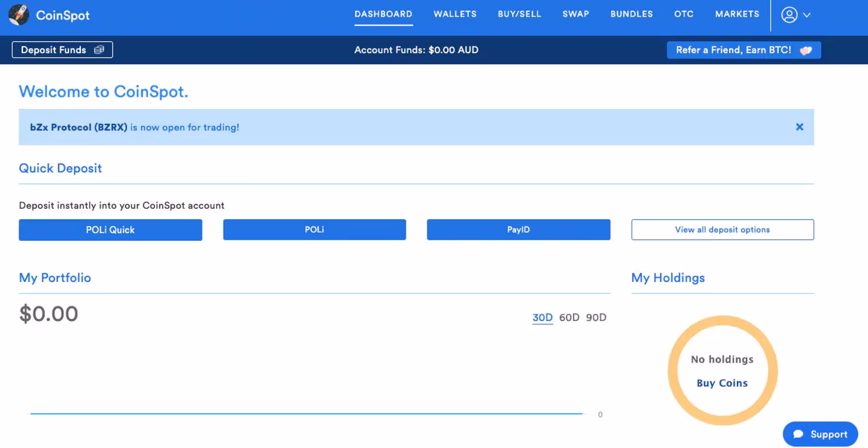Select the PayID deposit button
868x448 pixels.
click(x=519, y=229)
